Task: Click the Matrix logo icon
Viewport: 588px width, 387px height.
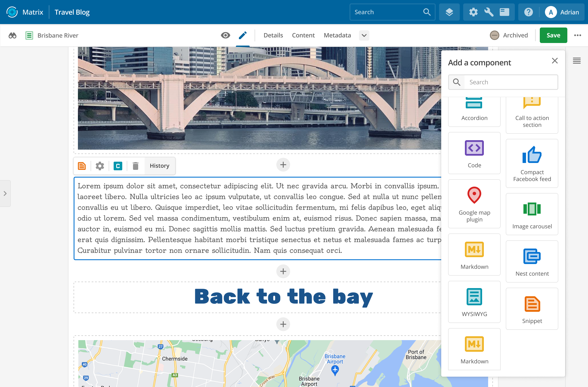Action: (12, 12)
